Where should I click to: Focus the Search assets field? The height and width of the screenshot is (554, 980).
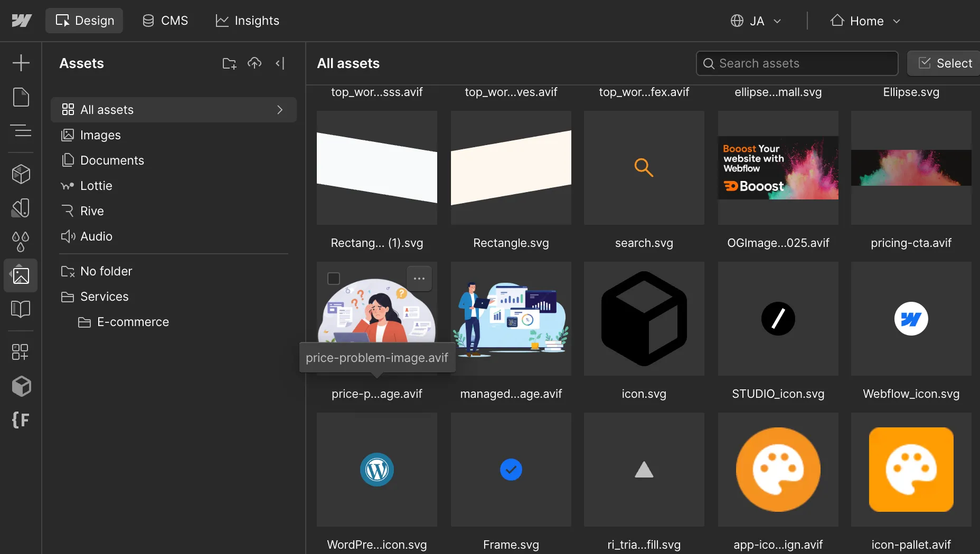pyautogui.click(x=797, y=63)
